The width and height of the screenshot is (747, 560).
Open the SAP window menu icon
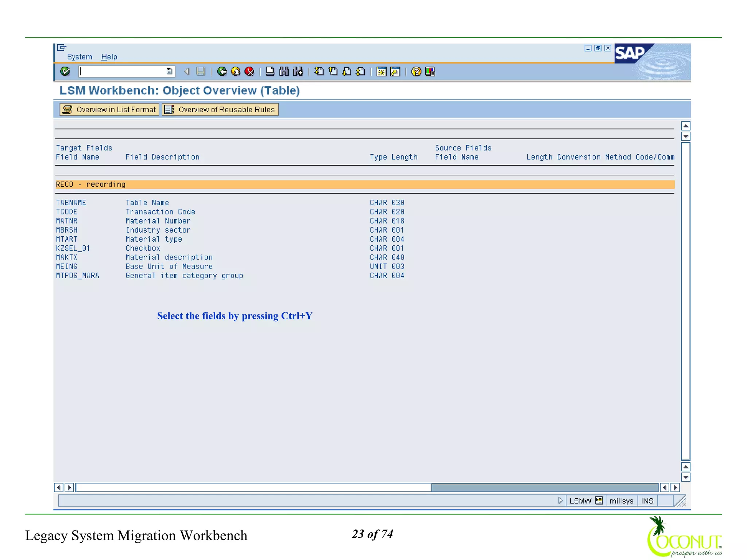pyautogui.click(x=62, y=47)
